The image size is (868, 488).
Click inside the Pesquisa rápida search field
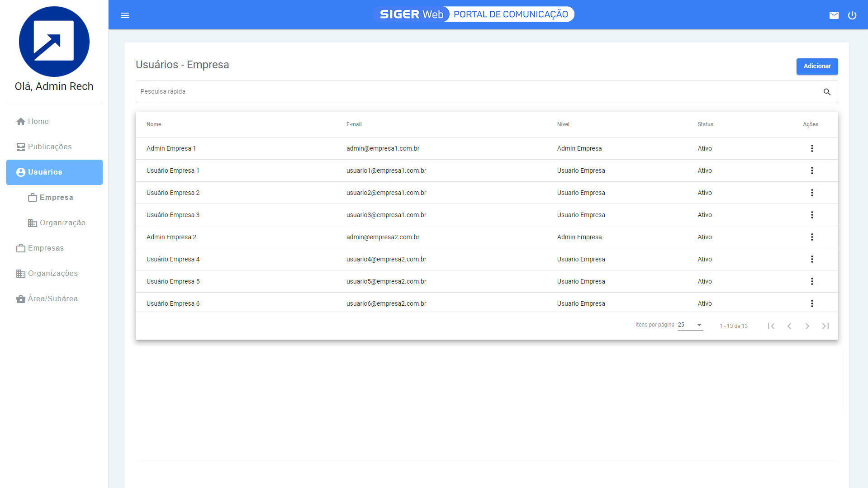pos(317,91)
